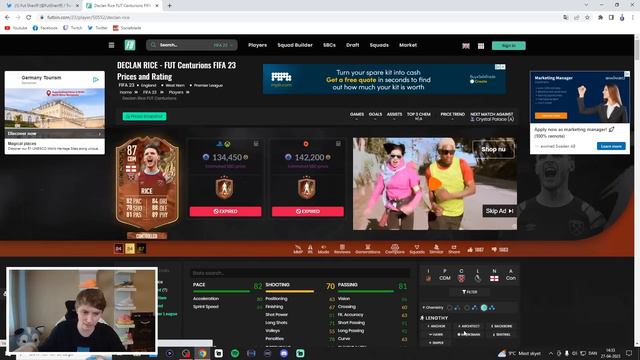This screenshot has width=640, height=360.
Task: Click the Learn more button in Marketing ad
Action: coord(611,146)
